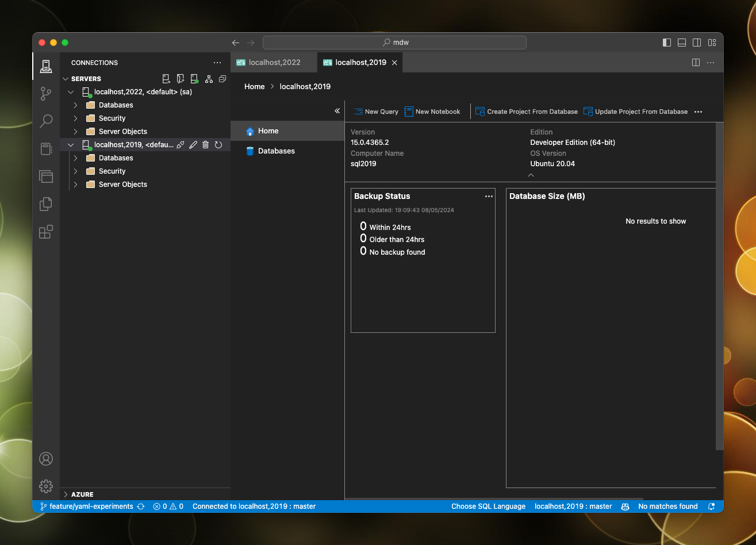Click the feature/yaml-experiments branch in status bar
Viewport: 756px width, 545px height.
tap(86, 506)
